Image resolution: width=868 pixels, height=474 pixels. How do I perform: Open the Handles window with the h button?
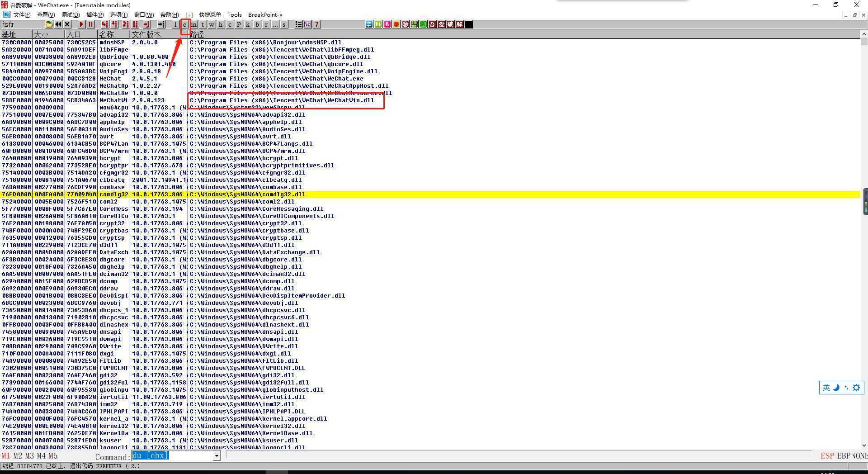coord(221,24)
